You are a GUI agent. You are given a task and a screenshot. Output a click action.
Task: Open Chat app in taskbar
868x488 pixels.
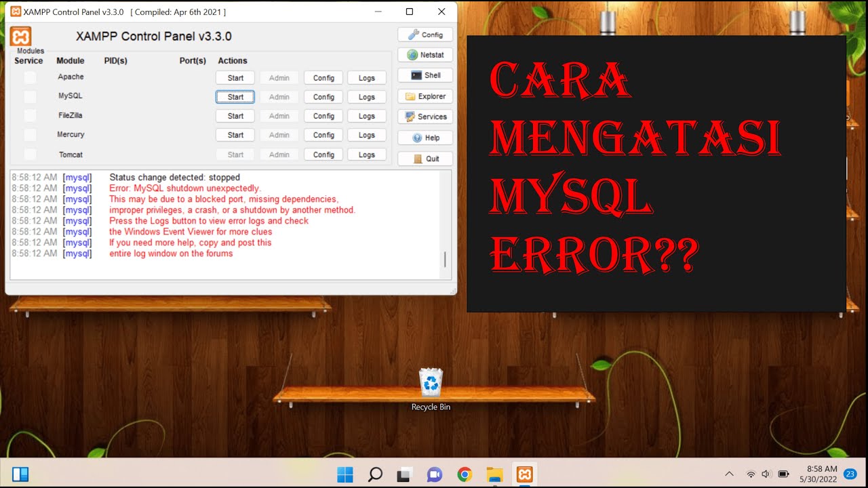point(435,474)
